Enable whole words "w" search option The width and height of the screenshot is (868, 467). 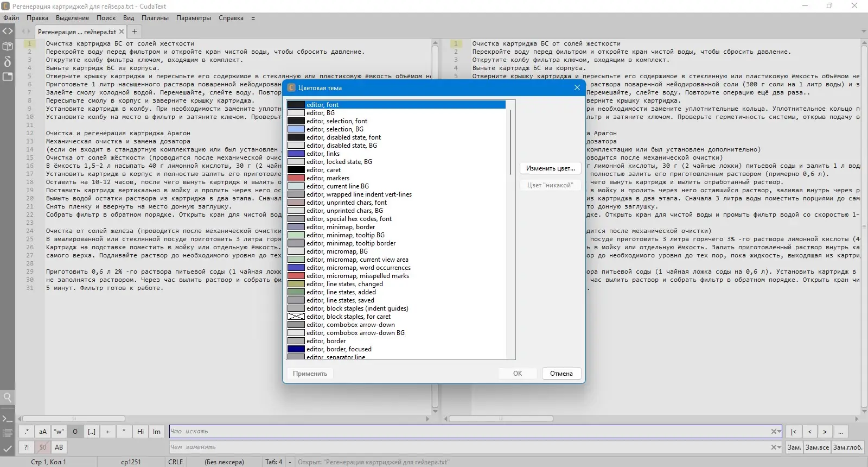click(59, 432)
